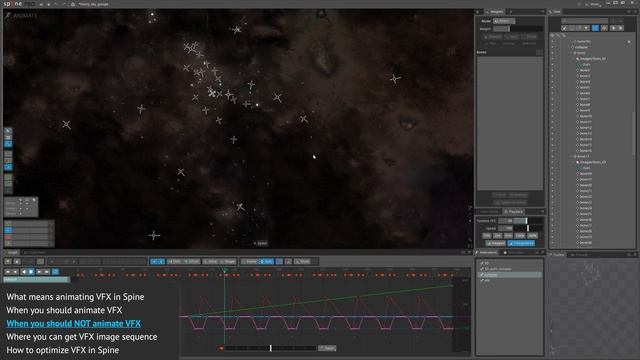Switch to the Dopesheet tab
Viewport: 640px width, 360px height.
click(x=36, y=253)
